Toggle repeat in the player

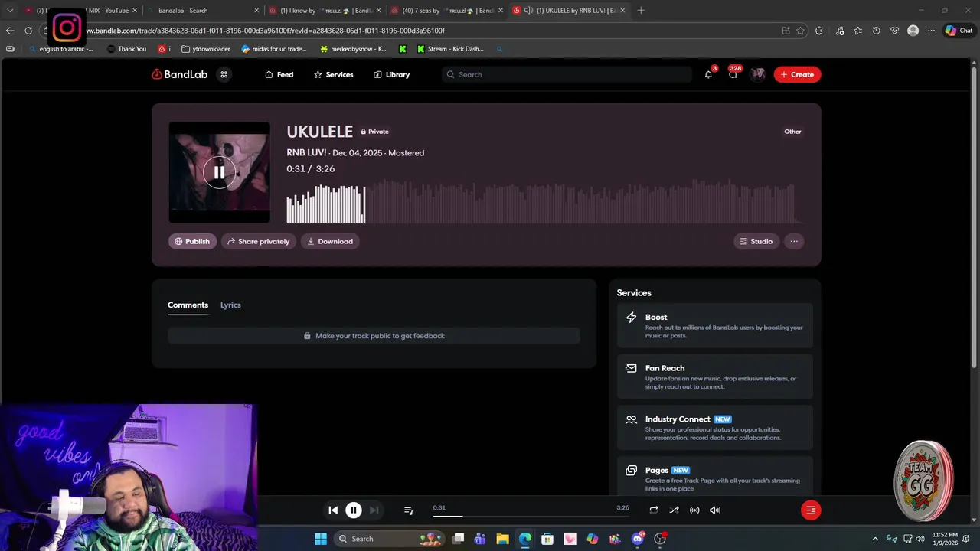[654, 510]
